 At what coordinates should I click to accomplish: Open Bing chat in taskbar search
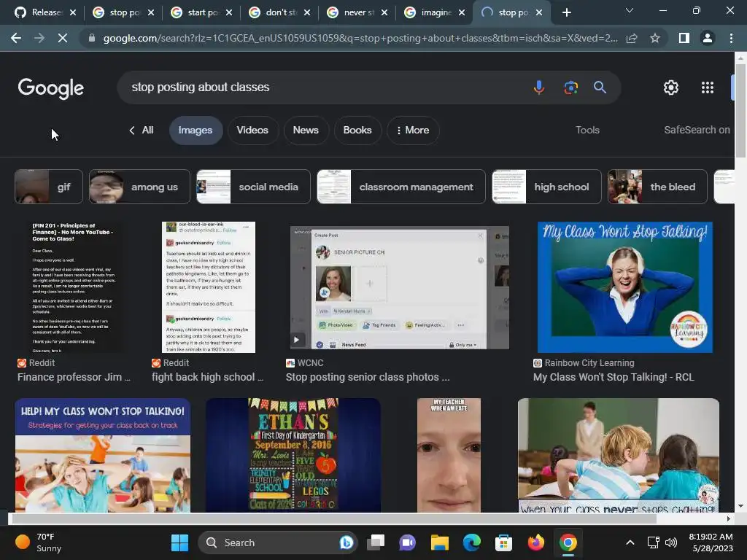(347, 542)
